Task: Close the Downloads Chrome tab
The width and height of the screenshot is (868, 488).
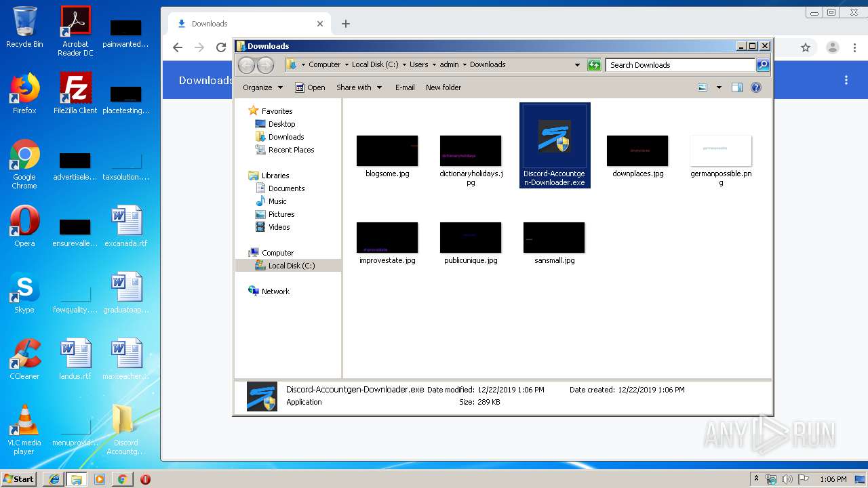Action: pyautogui.click(x=320, y=24)
